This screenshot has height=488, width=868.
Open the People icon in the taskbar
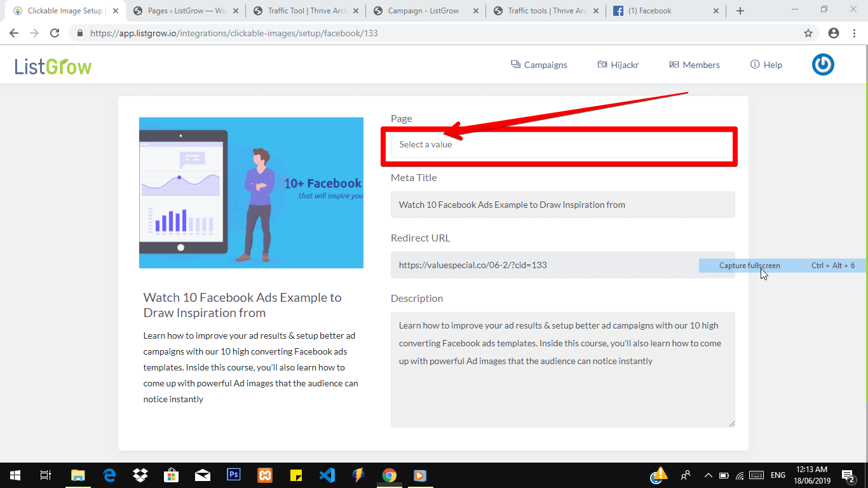[x=686, y=475]
